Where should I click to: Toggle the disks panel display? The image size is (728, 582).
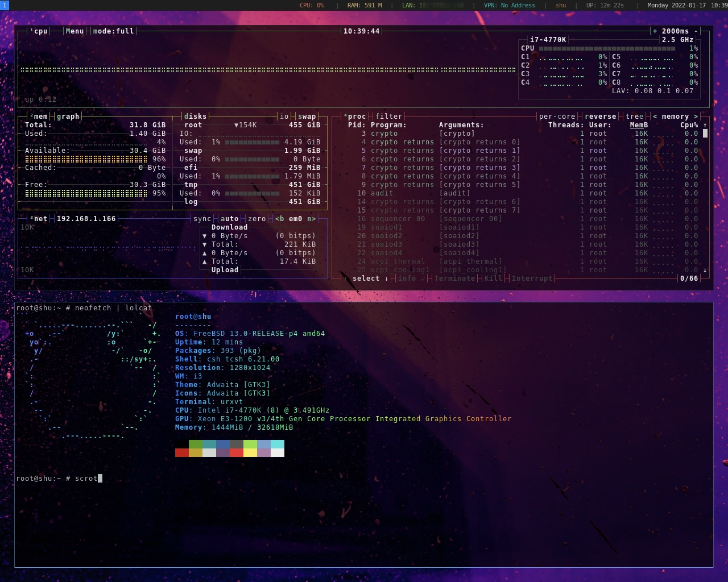(x=195, y=117)
